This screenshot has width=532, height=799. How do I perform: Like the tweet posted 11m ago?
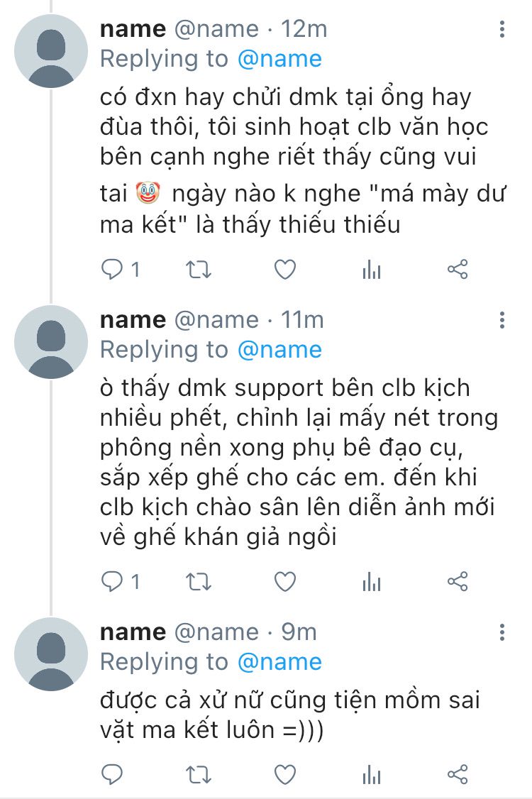(284, 583)
